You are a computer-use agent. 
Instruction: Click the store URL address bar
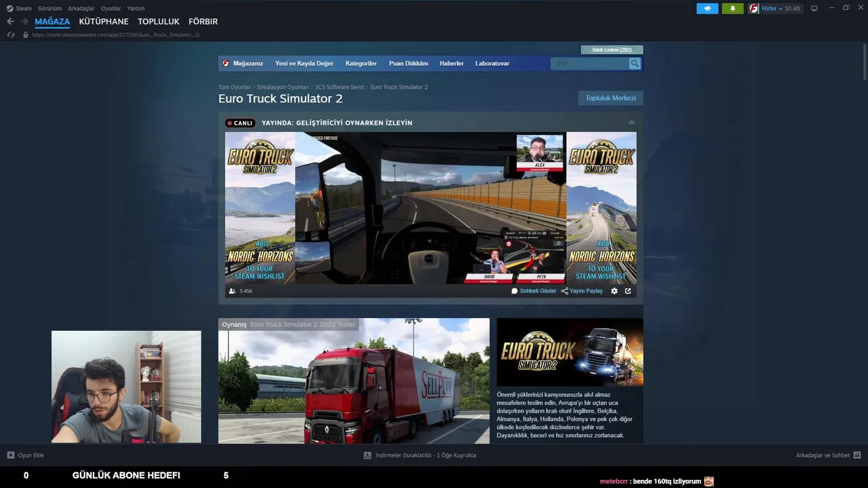115,35
